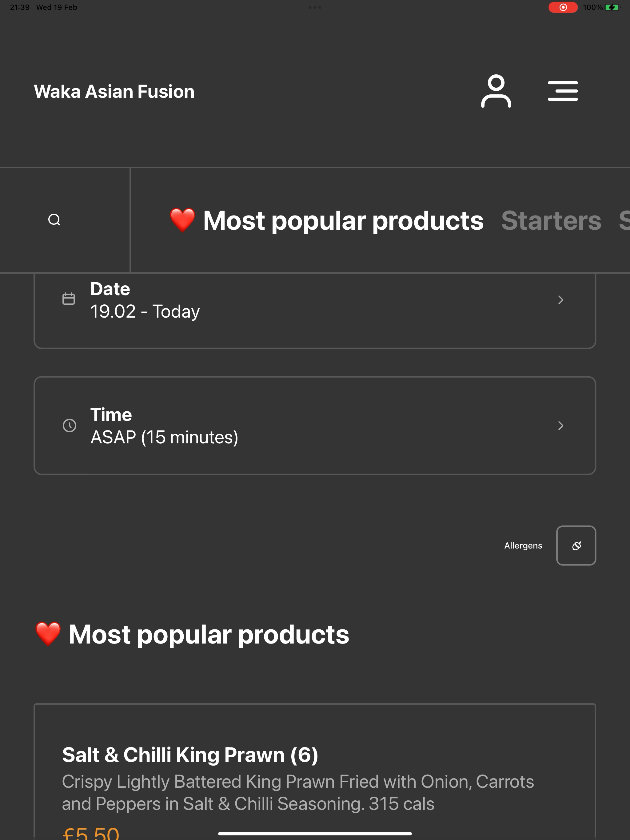
Task: Switch to the Starters tab
Action: pyautogui.click(x=551, y=220)
